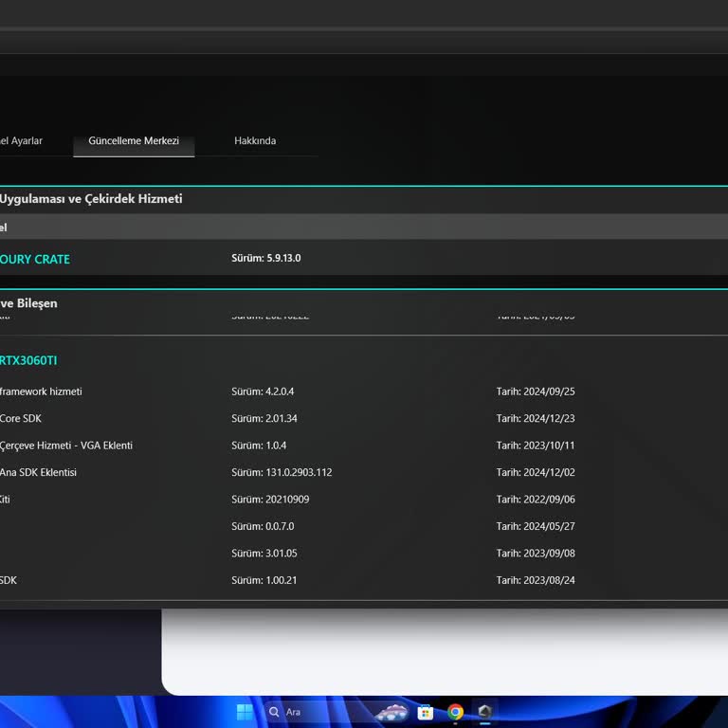Select version Sürüm: 1.00.21

point(264,580)
